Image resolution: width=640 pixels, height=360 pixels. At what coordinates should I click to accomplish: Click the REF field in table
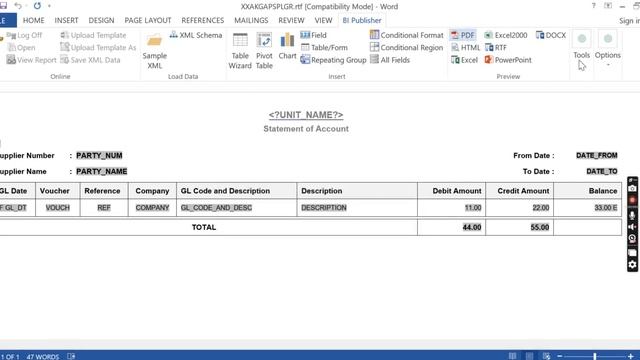coord(104,208)
